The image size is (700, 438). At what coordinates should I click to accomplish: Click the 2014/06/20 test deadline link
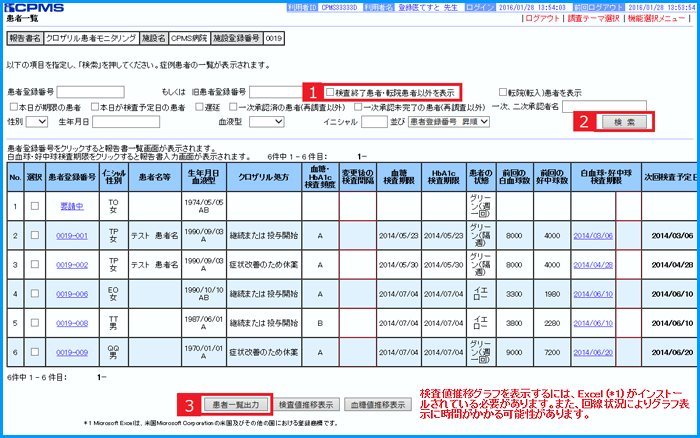click(x=593, y=353)
